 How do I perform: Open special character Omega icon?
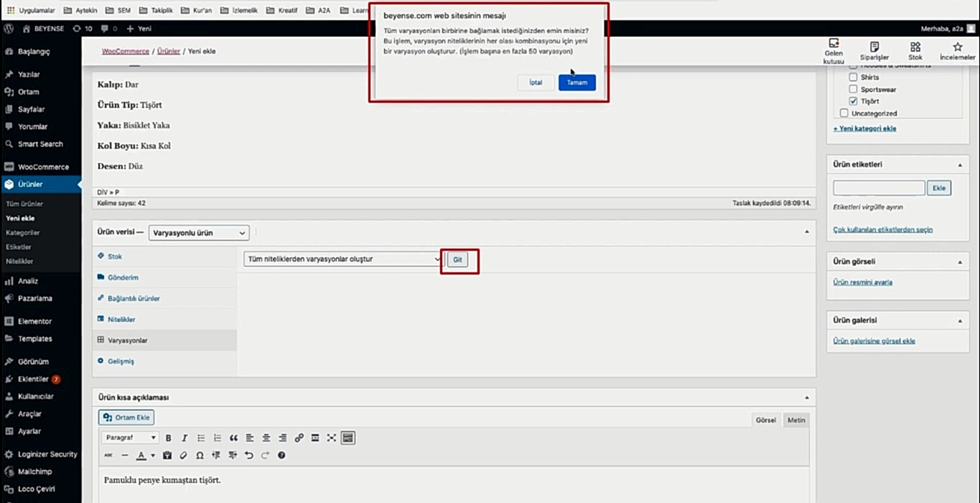(200, 455)
